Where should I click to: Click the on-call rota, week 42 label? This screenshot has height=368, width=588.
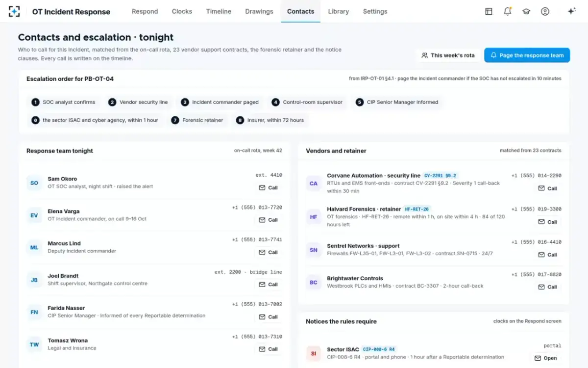(x=258, y=151)
